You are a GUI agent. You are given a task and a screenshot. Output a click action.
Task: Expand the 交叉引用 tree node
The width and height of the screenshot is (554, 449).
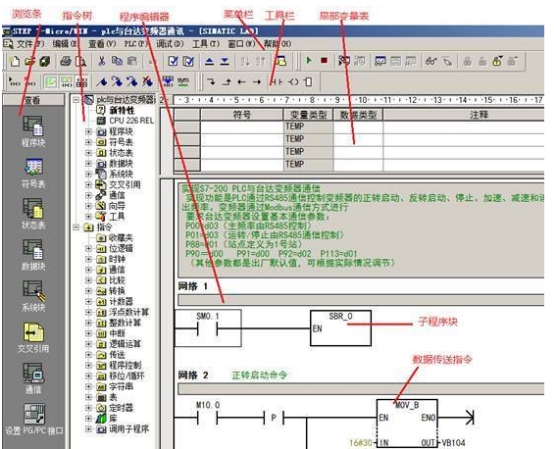88,185
